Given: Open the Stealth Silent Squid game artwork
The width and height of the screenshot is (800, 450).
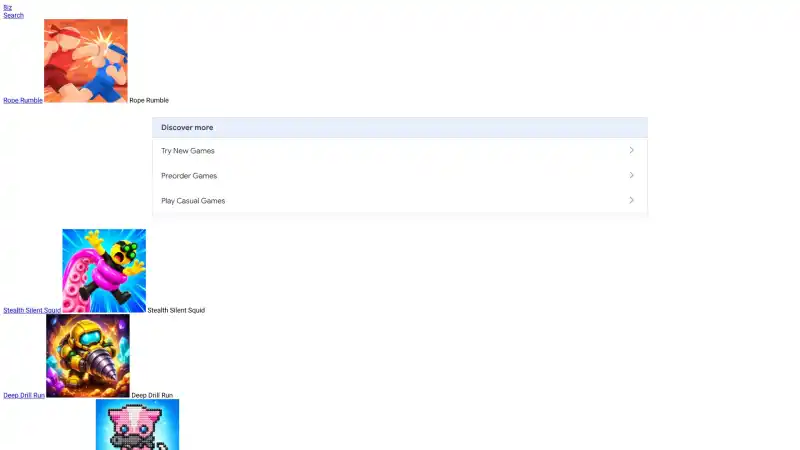Looking at the screenshot, I should pos(104,270).
